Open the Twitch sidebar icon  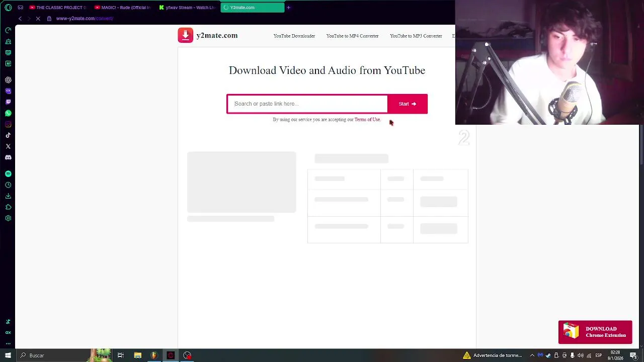coord(8,102)
